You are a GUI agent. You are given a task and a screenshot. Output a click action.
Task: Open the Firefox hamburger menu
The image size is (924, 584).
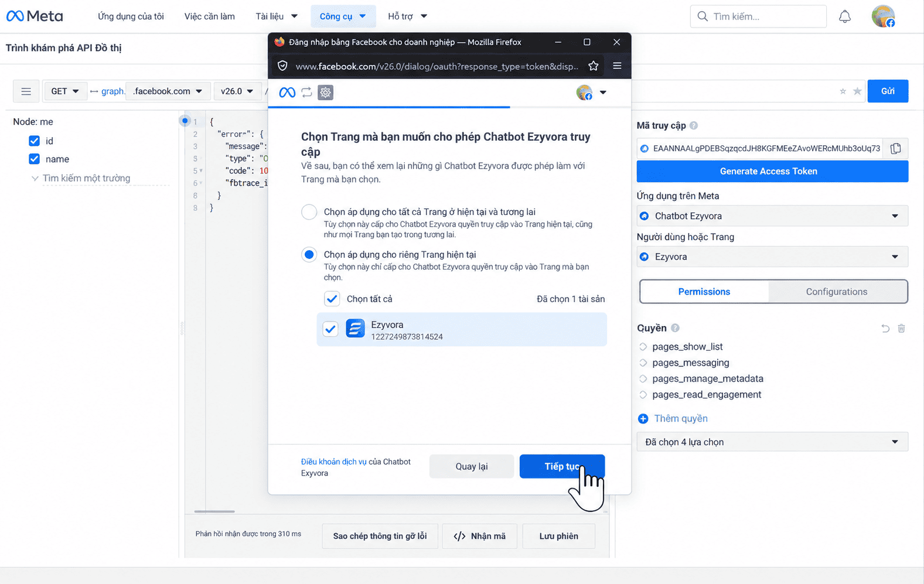[x=617, y=66]
